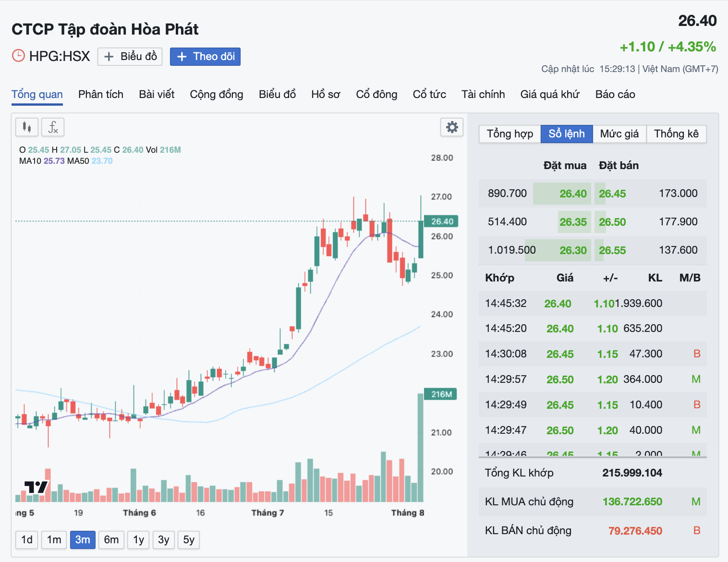
Task: Click the 14:29:49 matched trade row
Action: click(x=593, y=405)
